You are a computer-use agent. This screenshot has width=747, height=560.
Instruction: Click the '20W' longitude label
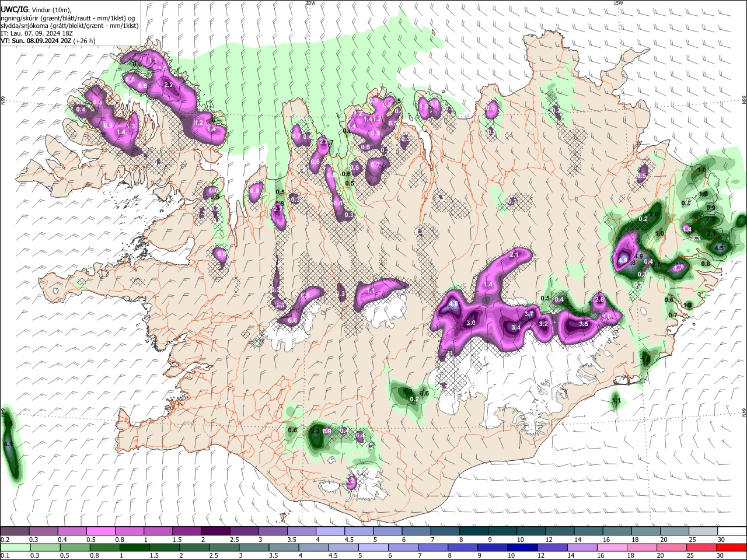pyautogui.click(x=310, y=3)
